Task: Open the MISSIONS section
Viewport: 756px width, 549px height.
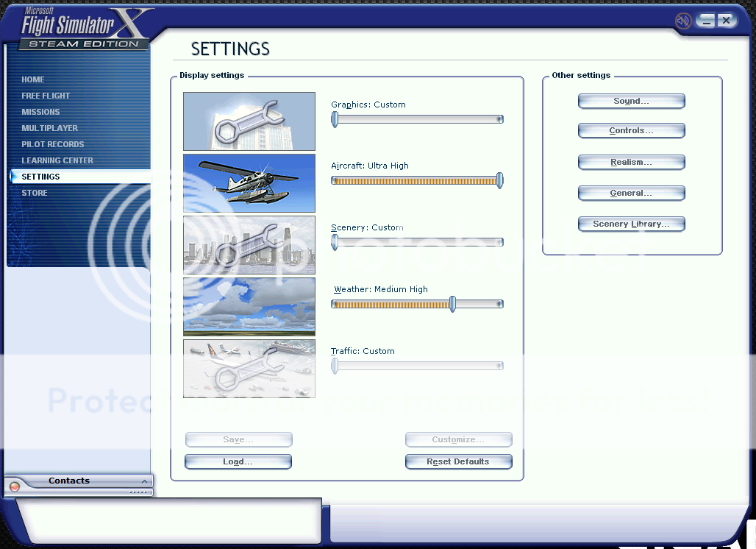Action: coord(40,112)
